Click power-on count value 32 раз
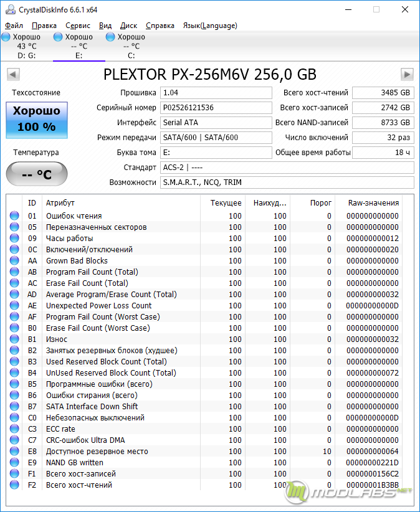This screenshot has height=512, width=420. click(x=383, y=138)
